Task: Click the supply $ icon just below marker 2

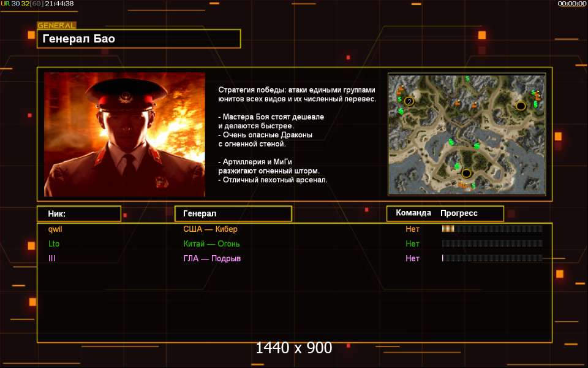Action: pyautogui.click(x=401, y=111)
